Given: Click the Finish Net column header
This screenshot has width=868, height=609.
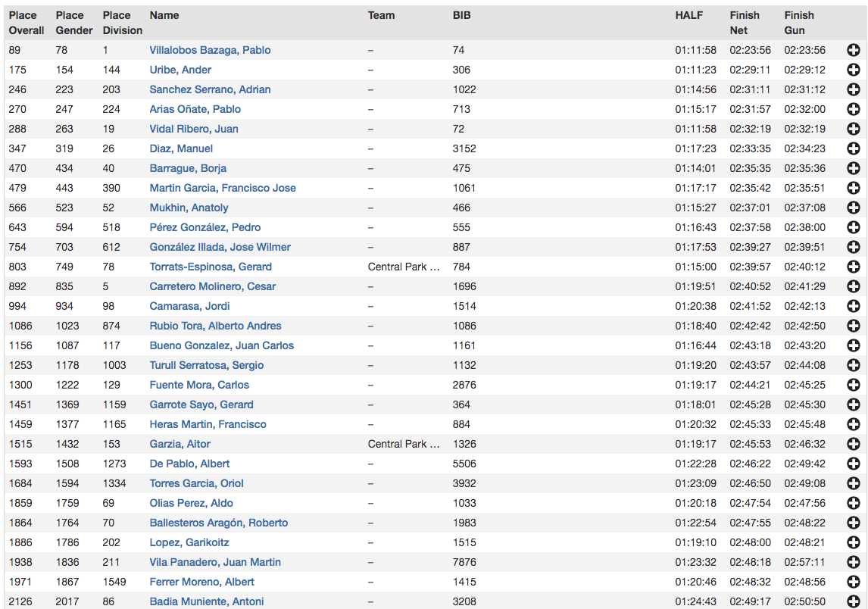Looking at the screenshot, I should tap(745, 23).
